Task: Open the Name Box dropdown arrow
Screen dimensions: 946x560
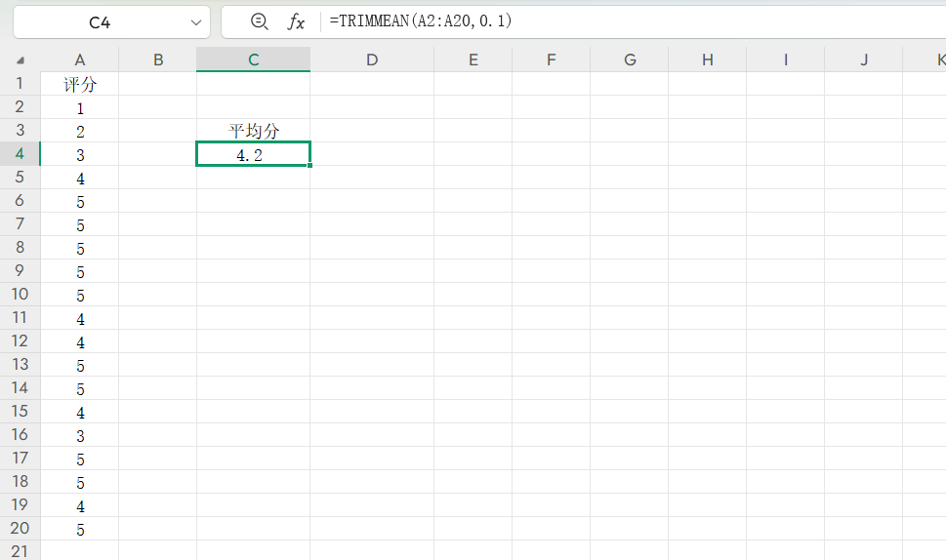Action: [x=194, y=22]
